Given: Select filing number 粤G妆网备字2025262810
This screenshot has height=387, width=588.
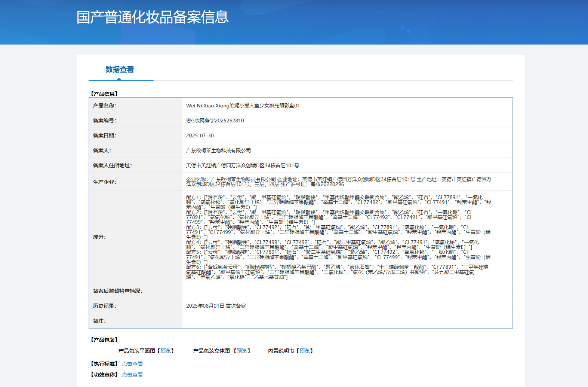Looking at the screenshot, I should [215, 121].
